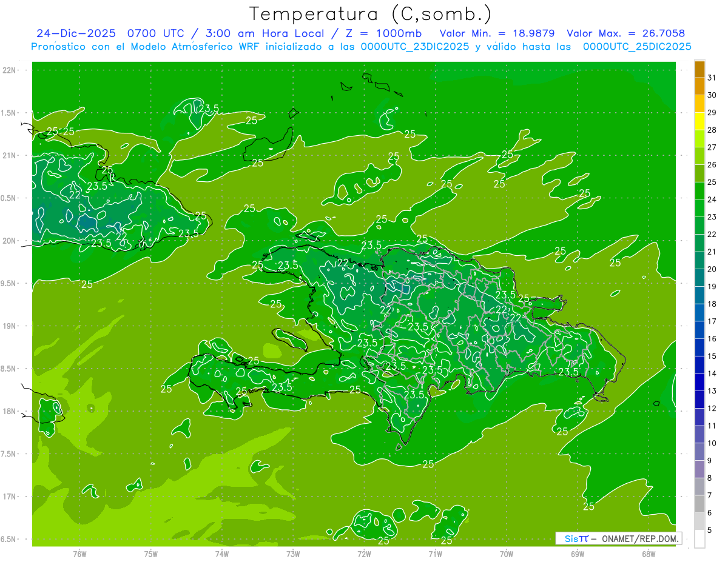Pick the blue legend swatch between 16 and 17

(x=699, y=330)
